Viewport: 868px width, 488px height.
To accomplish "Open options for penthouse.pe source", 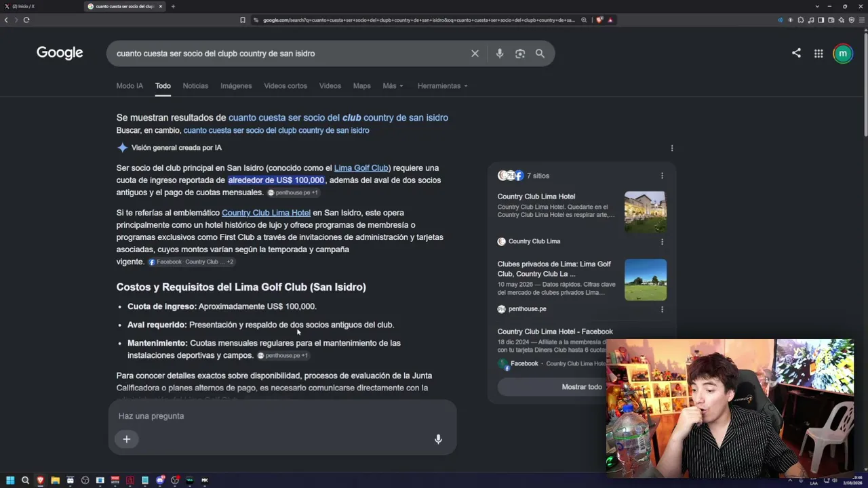I will pos(662,309).
